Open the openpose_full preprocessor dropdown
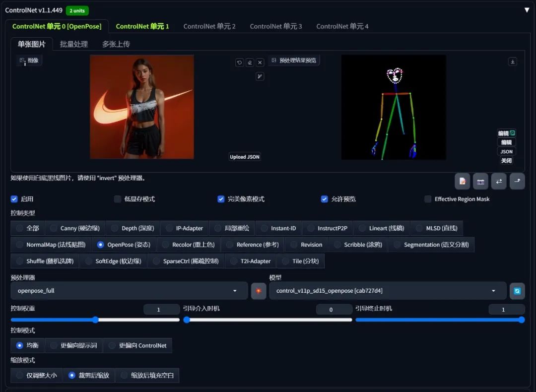536x392 pixels. pos(129,290)
